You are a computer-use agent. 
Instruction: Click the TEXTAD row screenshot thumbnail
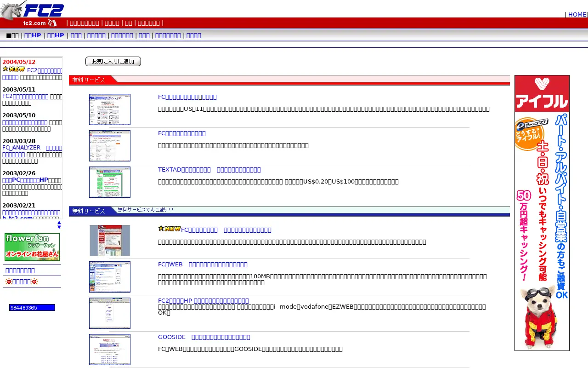110,182
